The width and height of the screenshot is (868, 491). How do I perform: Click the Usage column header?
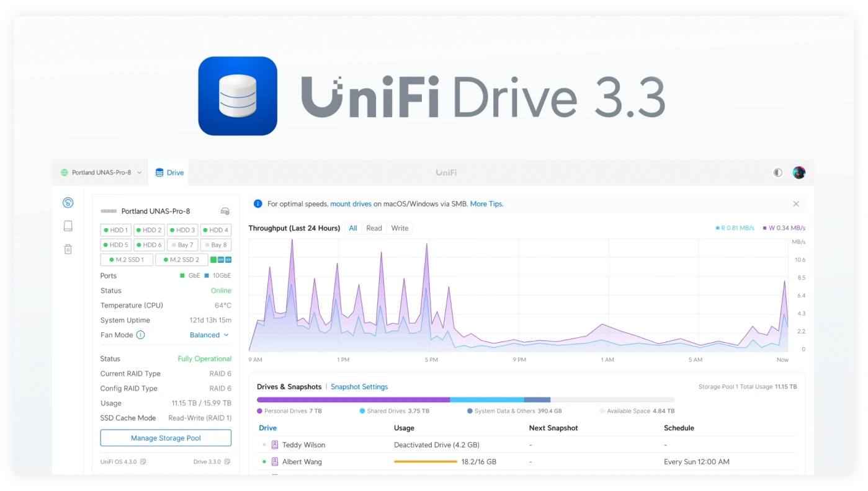pos(404,428)
